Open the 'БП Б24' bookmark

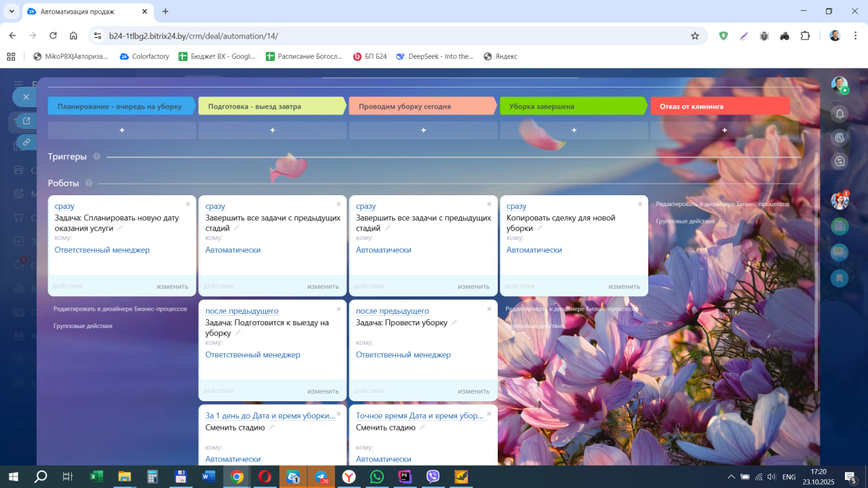pos(370,56)
